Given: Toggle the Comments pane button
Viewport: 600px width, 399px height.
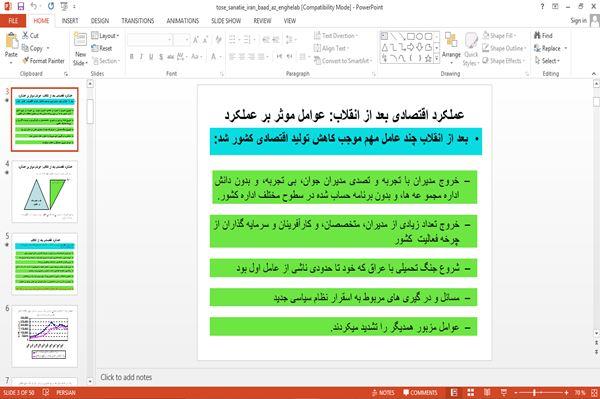Looking at the screenshot, I should (x=420, y=392).
